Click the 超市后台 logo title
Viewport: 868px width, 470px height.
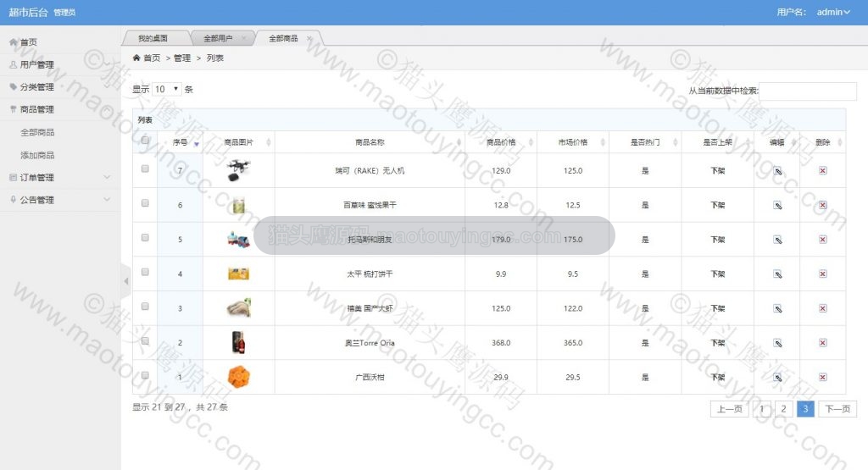[28, 12]
